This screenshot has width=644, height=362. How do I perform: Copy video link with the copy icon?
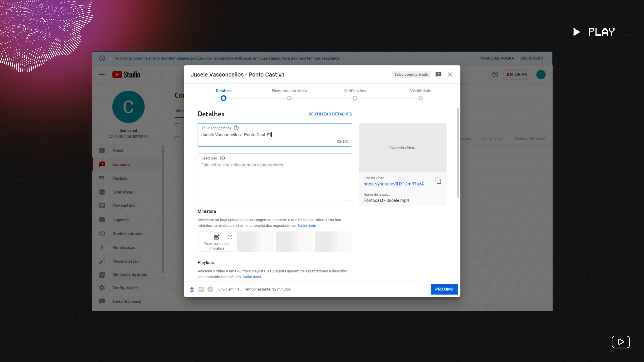coord(438,181)
